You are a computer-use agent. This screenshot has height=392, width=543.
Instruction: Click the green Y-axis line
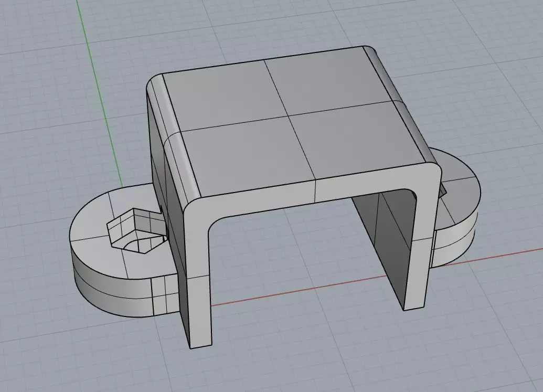coord(99,93)
